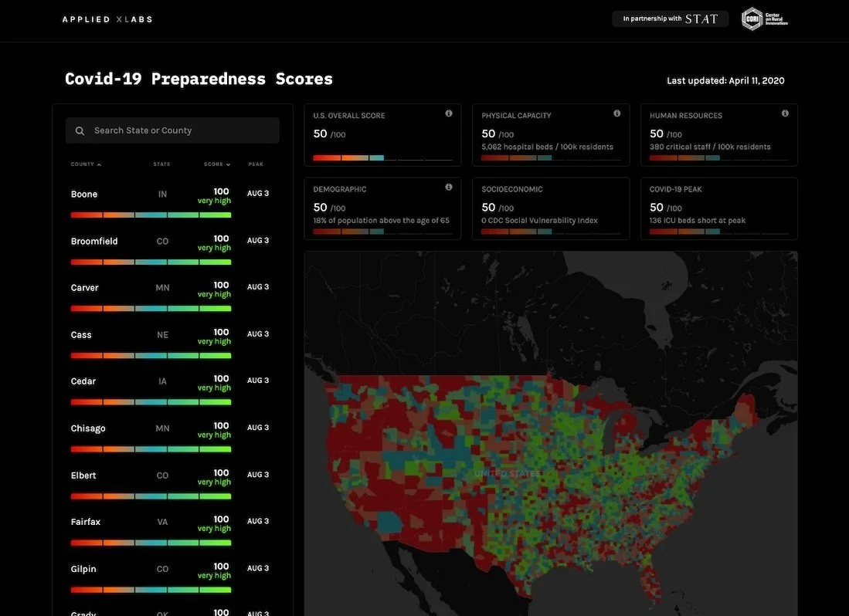Click the NE state code for Cass
The image size is (849, 616).
pos(162,335)
